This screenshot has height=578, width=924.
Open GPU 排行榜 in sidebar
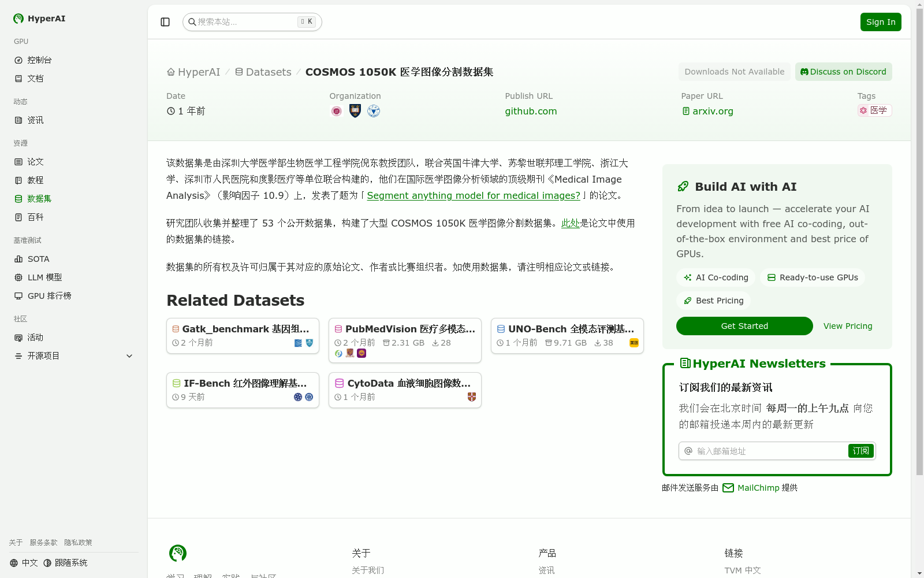pyautogui.click(x=74, y=296)
